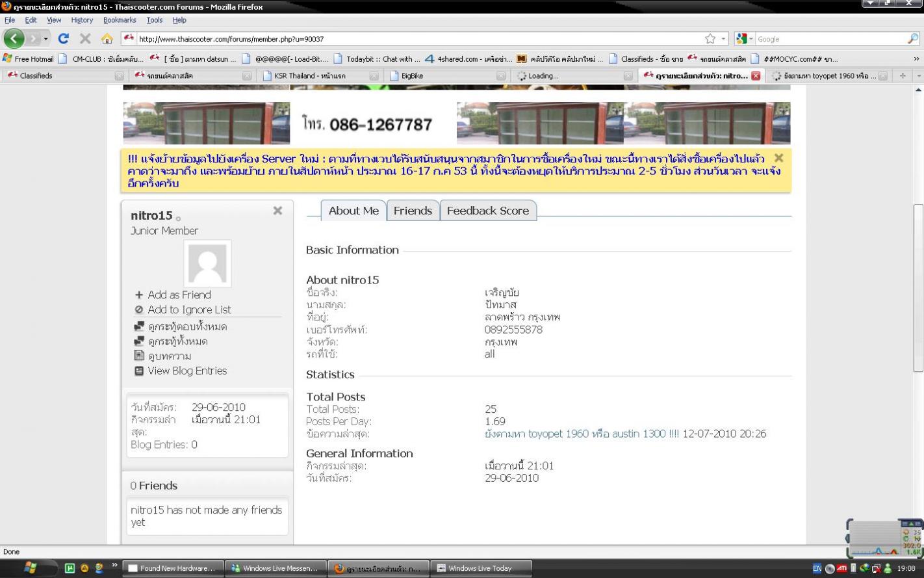The width and height of the screenshot is (924, 578).
Task: Click the document icon next to ดูบทความ
Action: [x=138, y=356]
